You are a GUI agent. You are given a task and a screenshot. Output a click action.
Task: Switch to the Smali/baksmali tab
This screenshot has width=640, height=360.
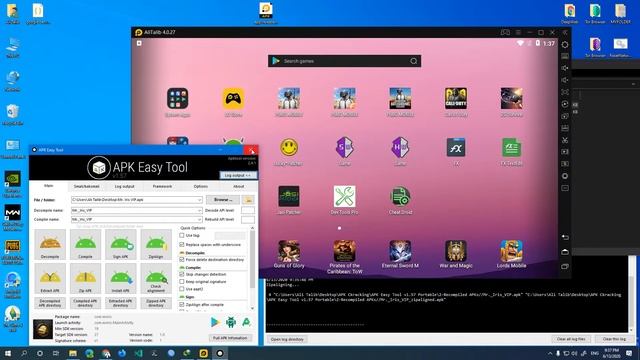(x=86, y=186)
